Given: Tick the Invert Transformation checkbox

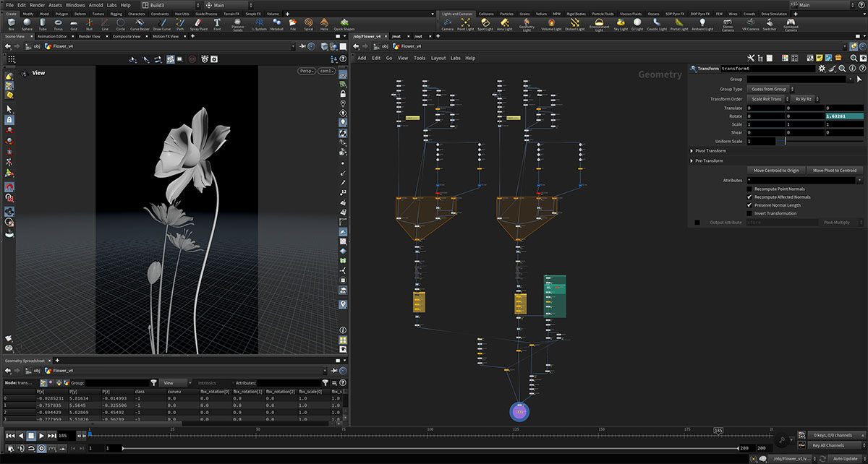Looking at the screenshot, I should click(x=749, y=213).
